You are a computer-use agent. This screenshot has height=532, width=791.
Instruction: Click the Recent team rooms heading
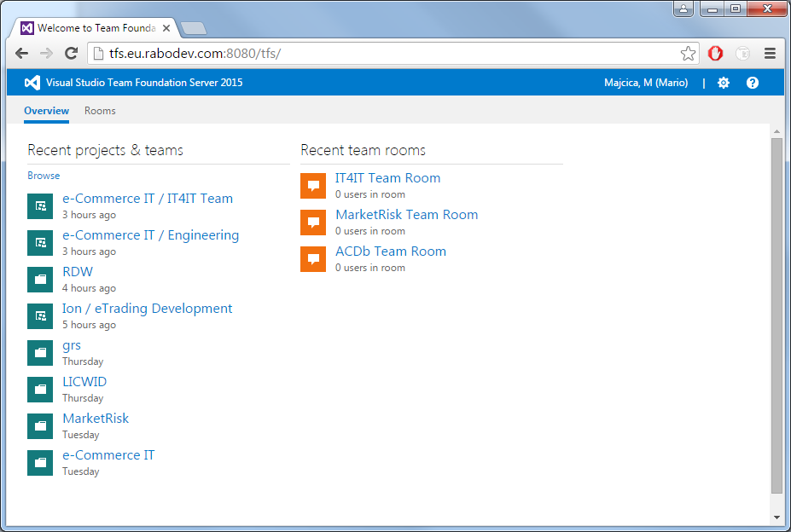(363, 150)
